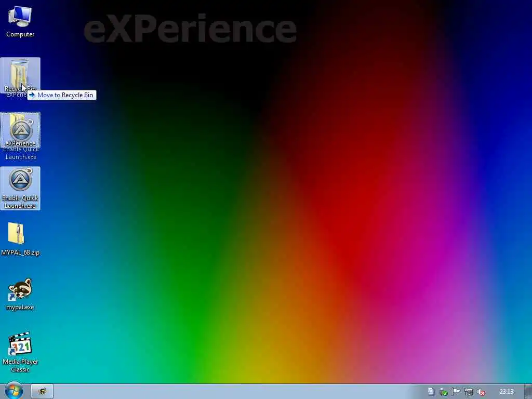The height and width of the screenshot is (399, 532).
Task: Open the Windows Start menu orb
Action: [14, 391]
